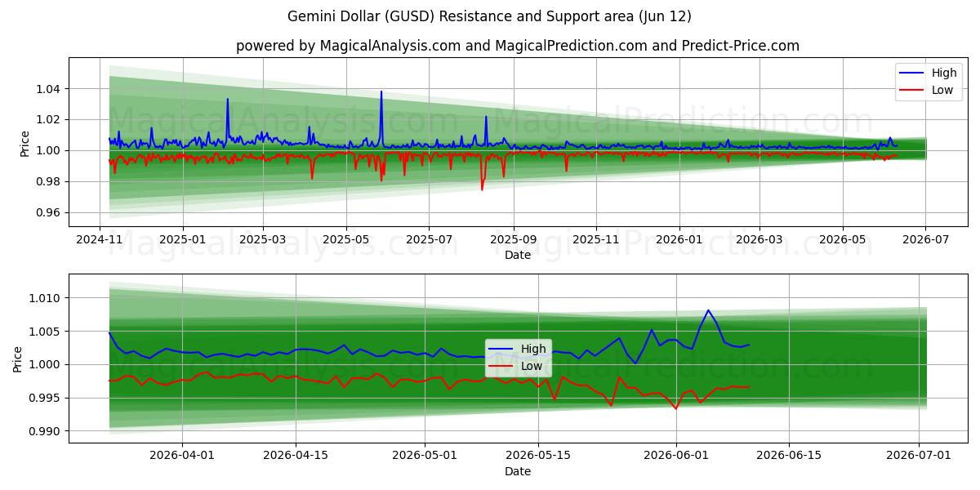Image resolution: width=980 pixels, height=490 pixels.
Task: Click the top chart x-axis label '2025-03'
Action: [263, 240]
